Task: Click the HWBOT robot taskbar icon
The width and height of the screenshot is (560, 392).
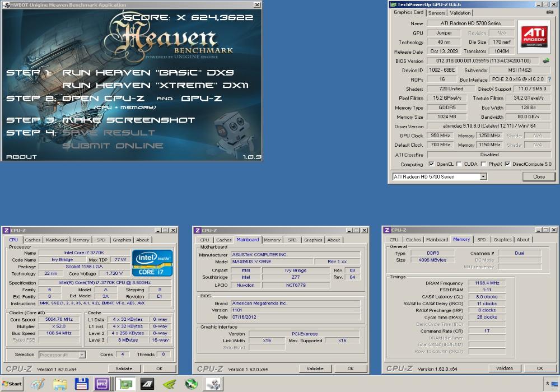Action: point(214,384)
